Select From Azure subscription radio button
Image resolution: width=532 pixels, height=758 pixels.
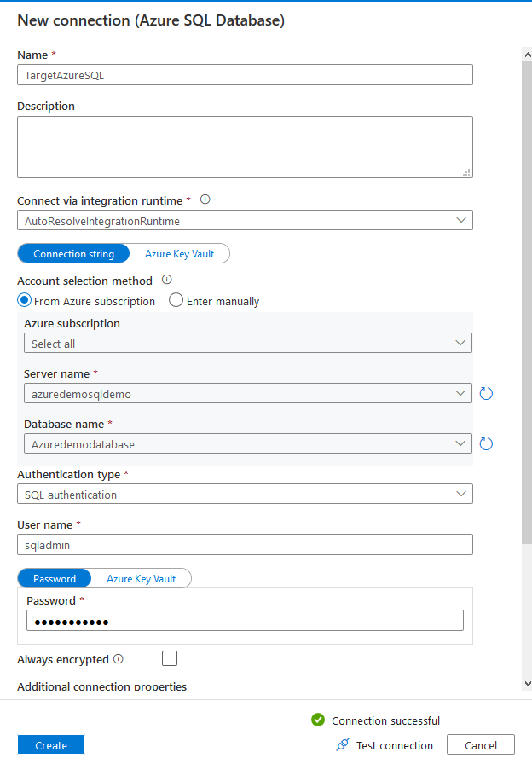click(x=25, y=300)
